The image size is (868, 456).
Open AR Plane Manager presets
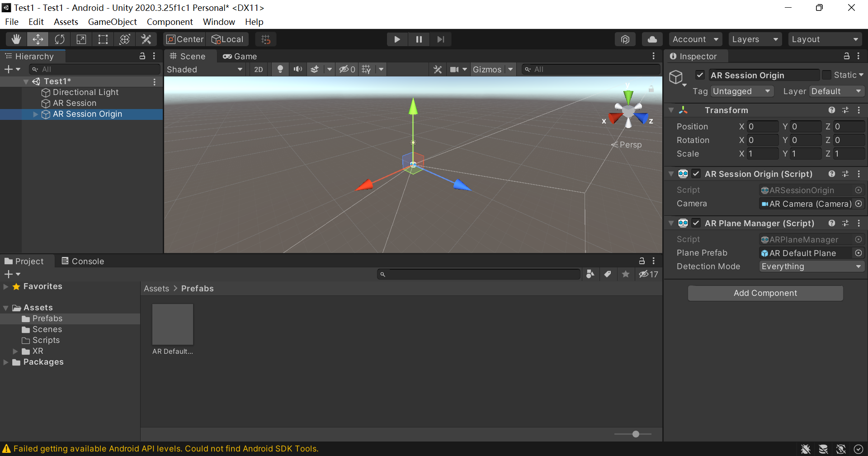[x=845, y=223]
